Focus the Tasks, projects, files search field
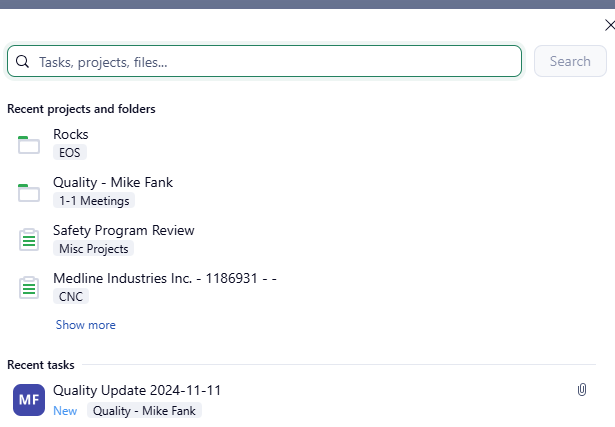615x427 pixels. pos(270,62)
